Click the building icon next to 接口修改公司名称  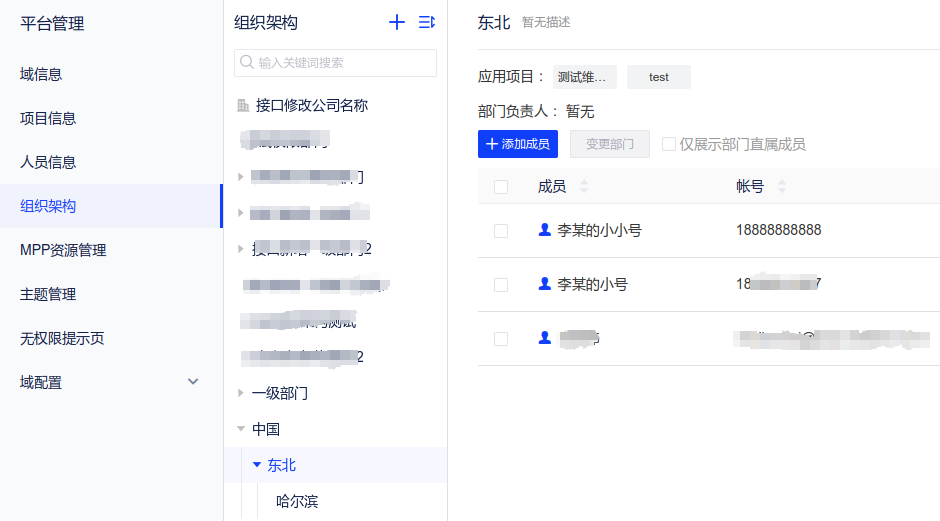click(243, 105)
